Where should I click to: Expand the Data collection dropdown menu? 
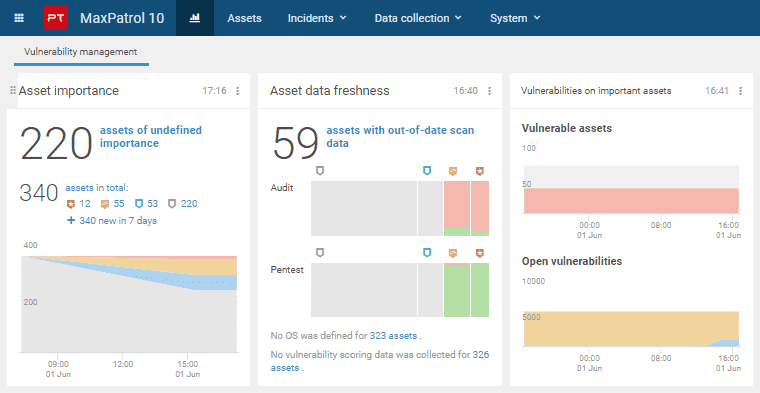(418, 18)
